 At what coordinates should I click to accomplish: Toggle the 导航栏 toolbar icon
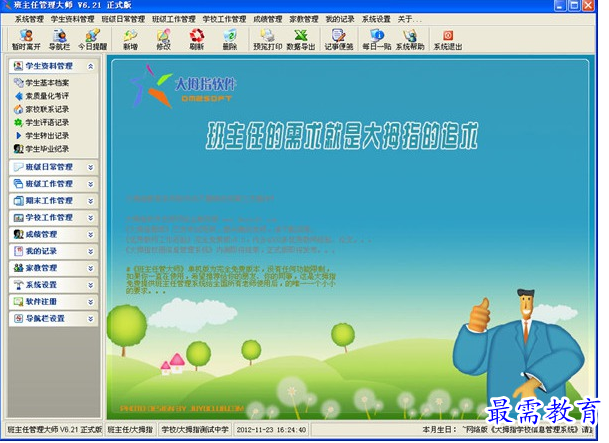[59, 40]
